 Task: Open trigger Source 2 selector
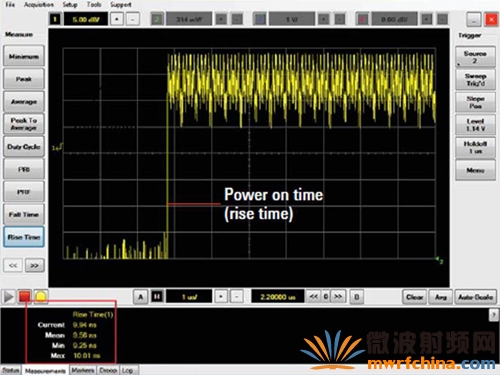[x=475, y=57]
